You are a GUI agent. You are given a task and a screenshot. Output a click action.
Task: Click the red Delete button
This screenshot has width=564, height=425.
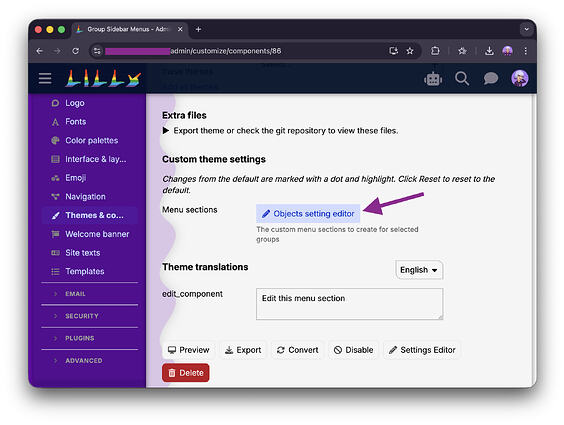186,373
